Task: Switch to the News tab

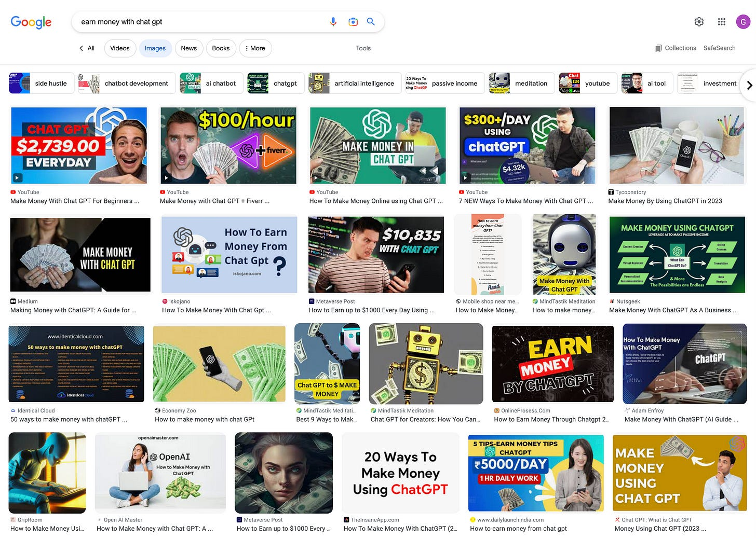Action: pyautogui.click(x=188, y=48)
